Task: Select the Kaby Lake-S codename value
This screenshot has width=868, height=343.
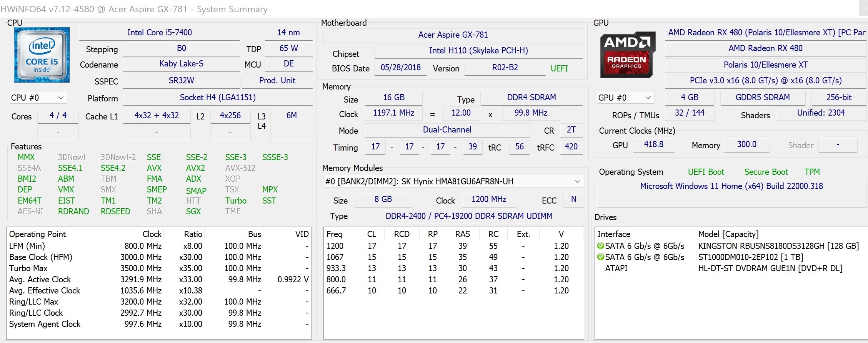Action: pyautogui.click(x=182, y=64)
